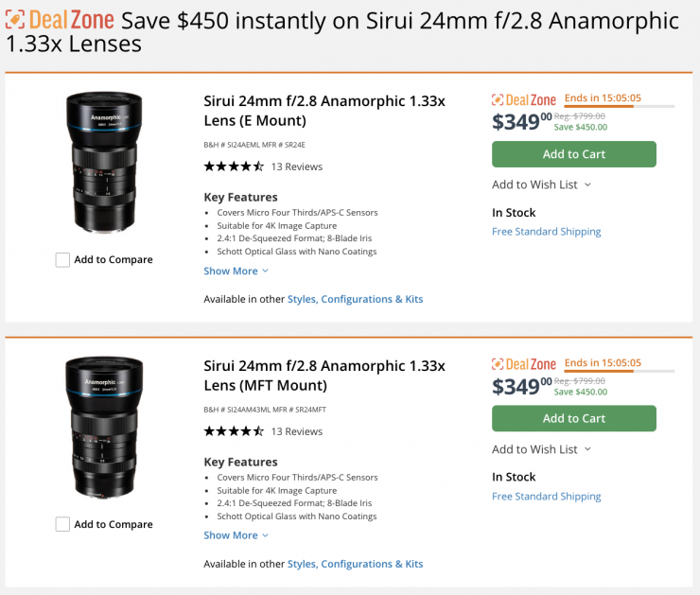This screenshot has height=595, width=700.
Task: Click the Deal Zone logo in the page heading
Action: point(60,20)
